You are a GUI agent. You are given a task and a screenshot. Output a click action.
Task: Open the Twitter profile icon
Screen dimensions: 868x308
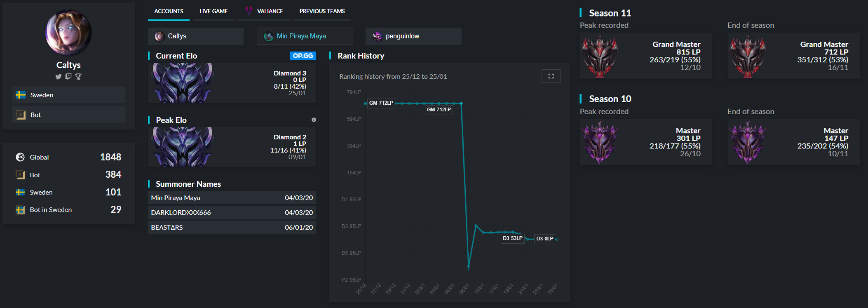click(58, 77)
